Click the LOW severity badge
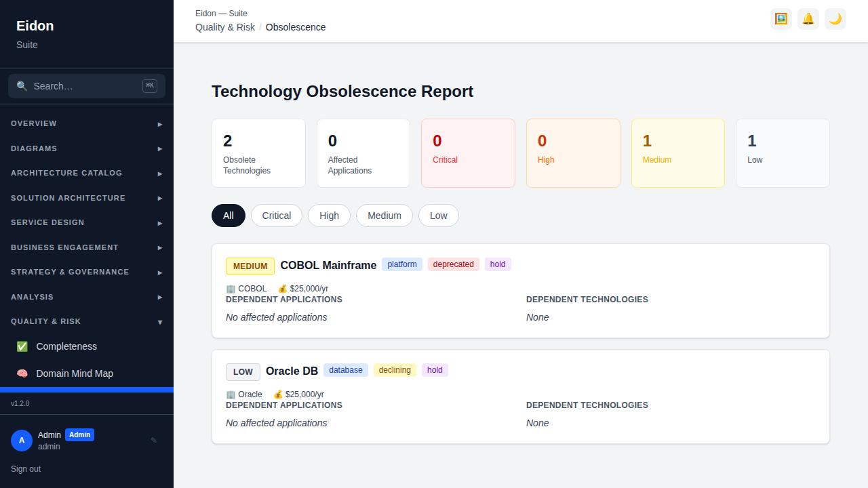868x488 pixels. [x=243, y=372]
